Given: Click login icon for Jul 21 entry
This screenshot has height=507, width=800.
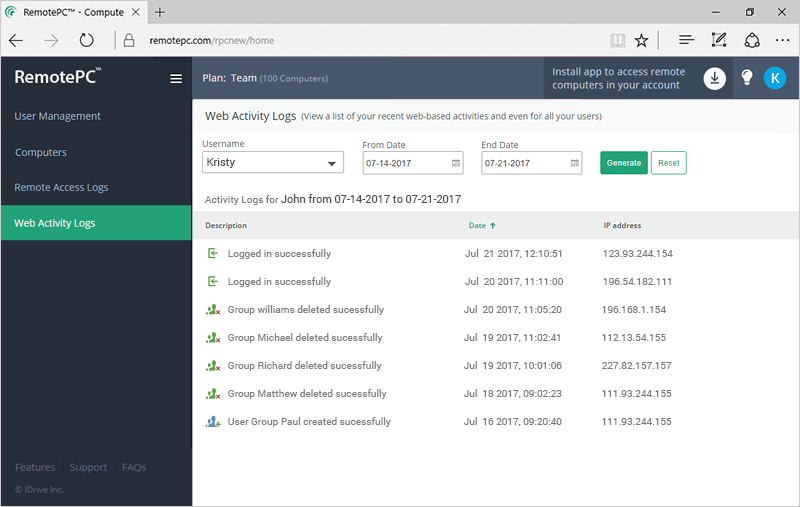Looking at the screenshot, I should (213, 253).
